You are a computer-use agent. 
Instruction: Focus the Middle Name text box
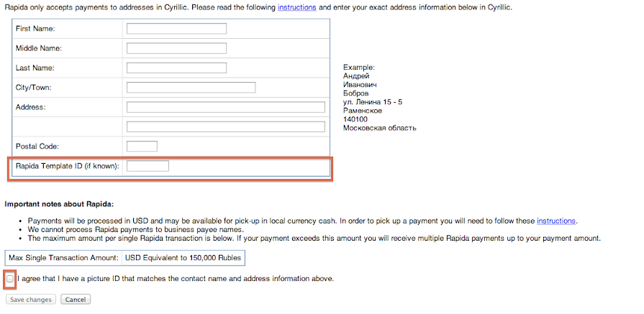point(176,49)
